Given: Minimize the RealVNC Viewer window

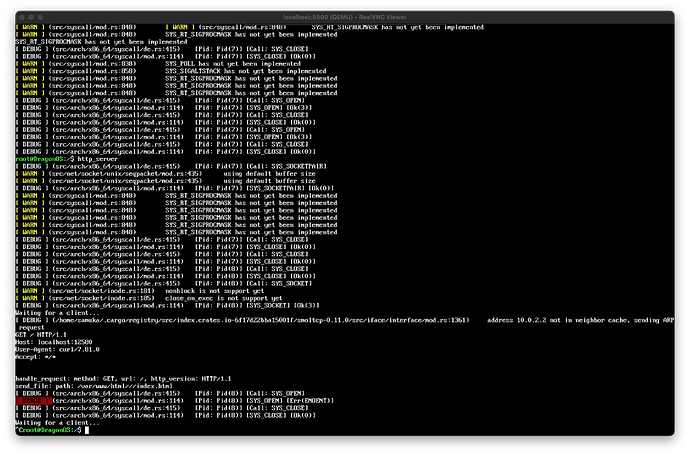Looking at the screenshot, I should point(33,19).
